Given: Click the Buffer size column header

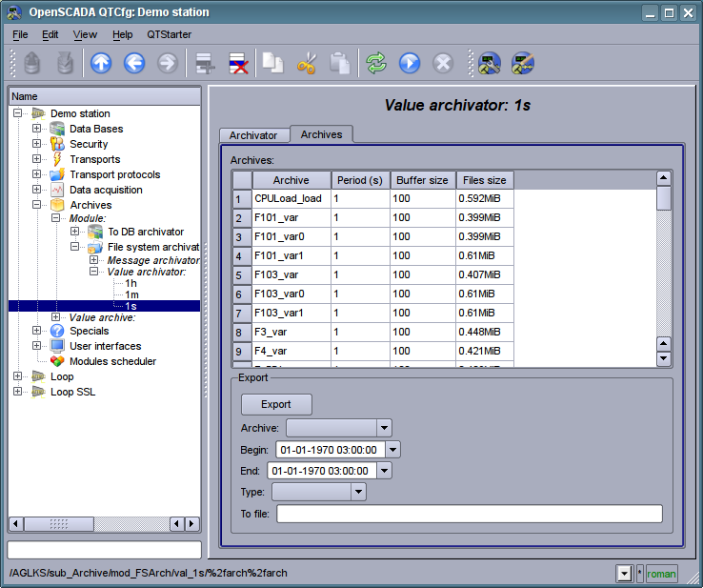Looking at the screenshot, I should tap(422, 180).
